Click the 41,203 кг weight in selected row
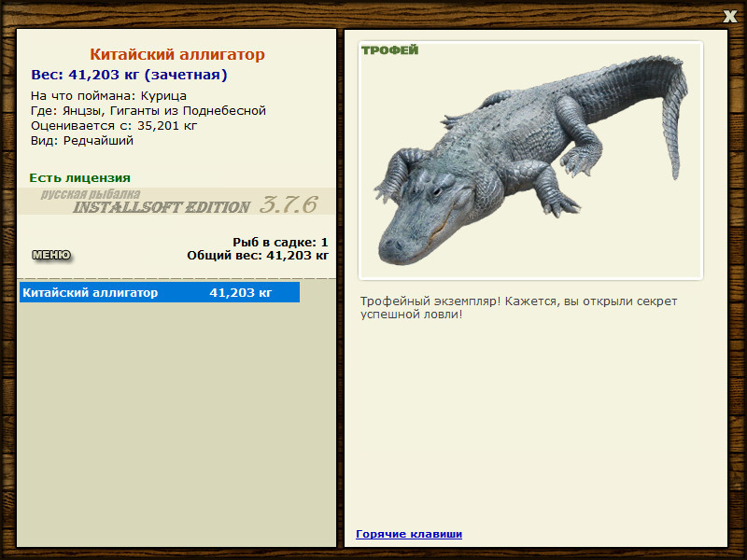The height and width of the screenshot is (560, 747). [x=241, y=292]
